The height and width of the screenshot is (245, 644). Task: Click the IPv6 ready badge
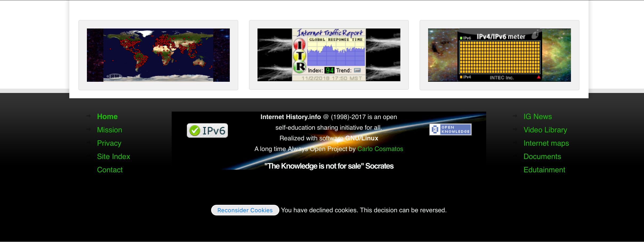(207, 130)
